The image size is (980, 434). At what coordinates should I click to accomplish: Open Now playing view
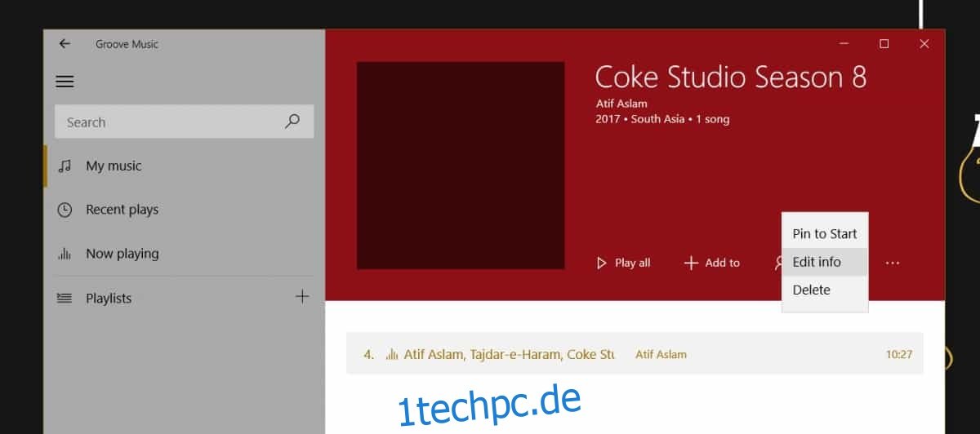(184, 254)
